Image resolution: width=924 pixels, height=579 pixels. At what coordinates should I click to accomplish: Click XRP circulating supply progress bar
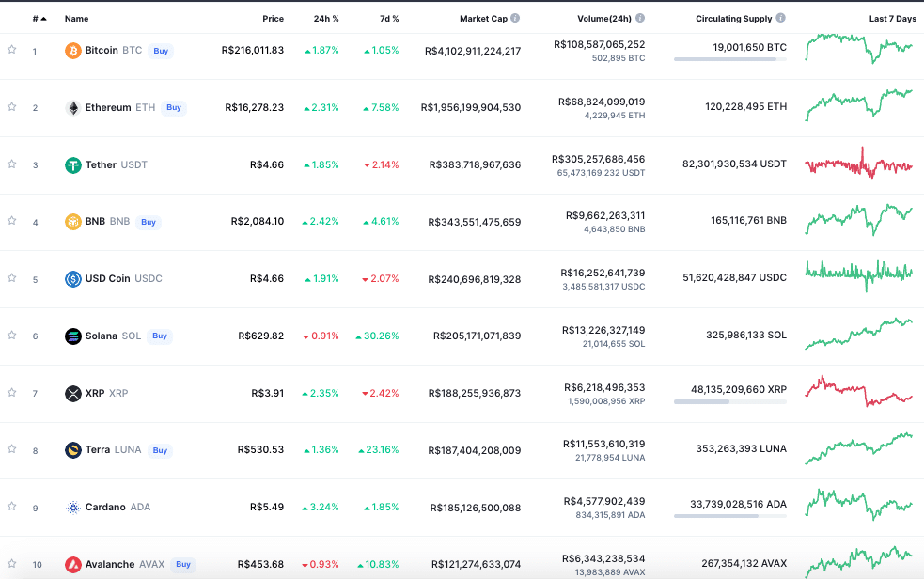point(730,401)
